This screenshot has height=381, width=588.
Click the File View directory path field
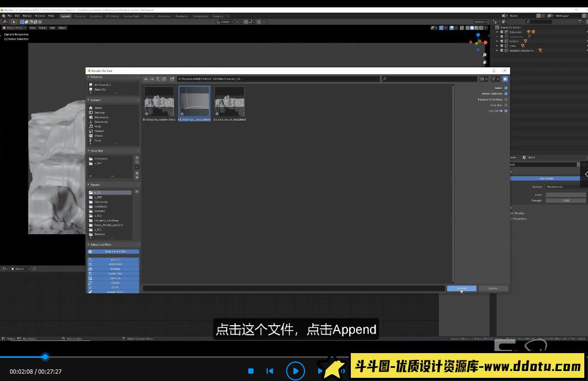(278, 79)
